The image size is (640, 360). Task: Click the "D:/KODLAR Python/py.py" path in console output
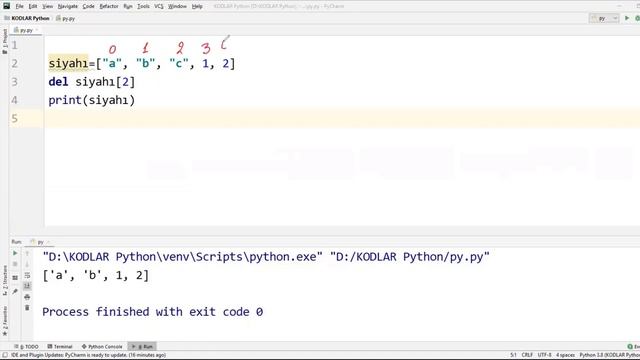(409, 257)
